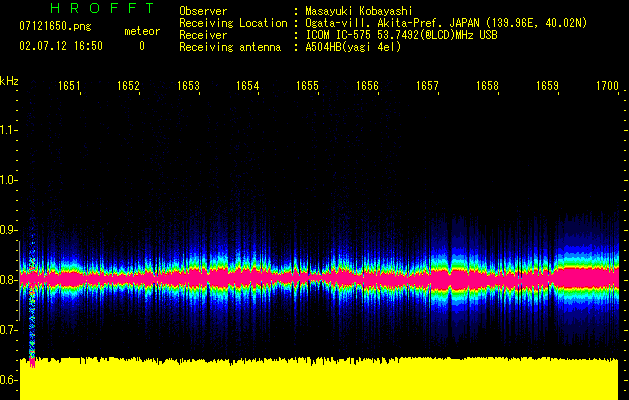
Task: Click the 1658 time marker
Action: pos(487,86)
